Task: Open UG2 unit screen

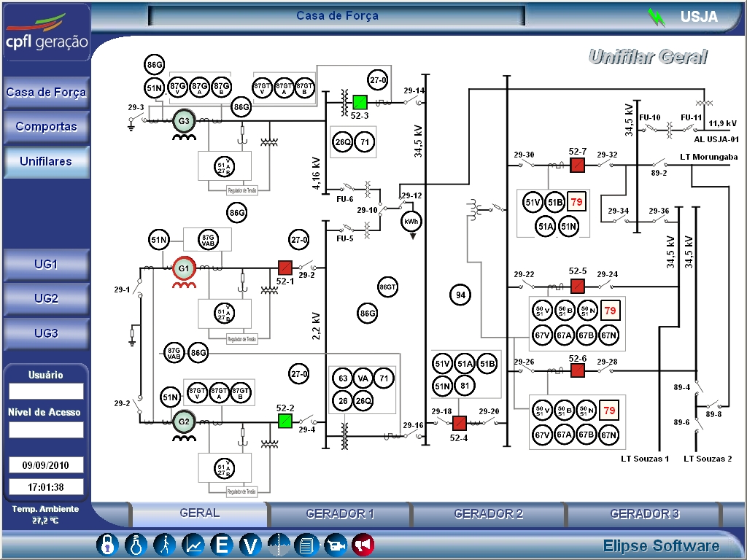Action: point(46,298)
